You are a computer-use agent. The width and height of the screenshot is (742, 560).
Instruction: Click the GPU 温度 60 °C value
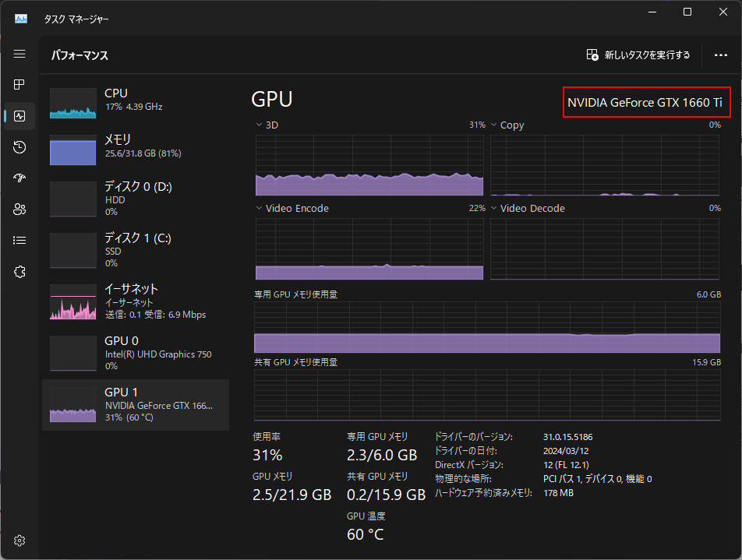(366, 534)
